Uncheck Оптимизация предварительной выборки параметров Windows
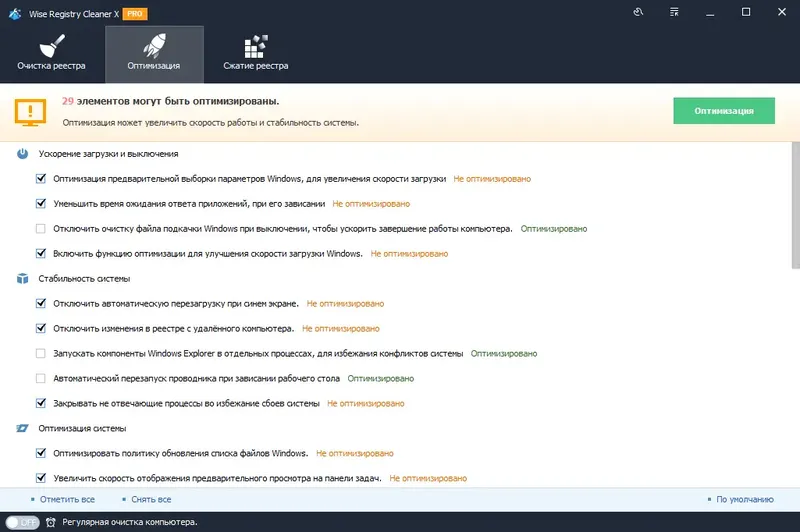 pos(41,179)
